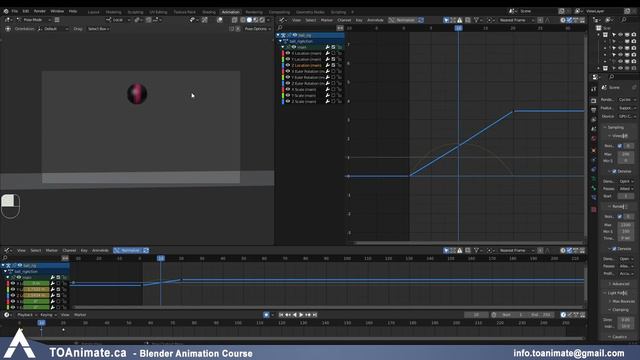Click upper graph editor channel search field
Screen dimensions: 640x360
point(307,28)
